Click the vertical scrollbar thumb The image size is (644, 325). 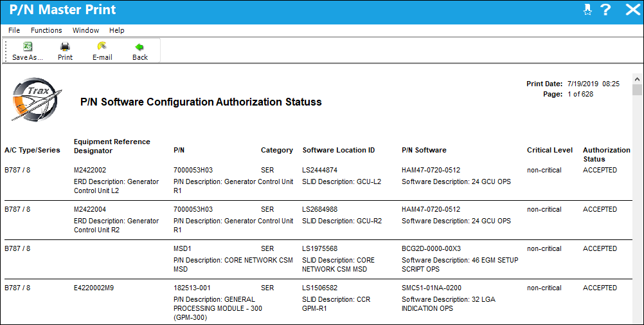(x=637, y=89)
